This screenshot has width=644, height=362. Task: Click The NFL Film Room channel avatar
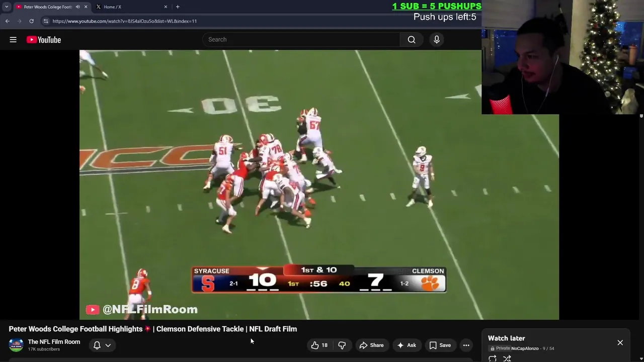point(16,345)
